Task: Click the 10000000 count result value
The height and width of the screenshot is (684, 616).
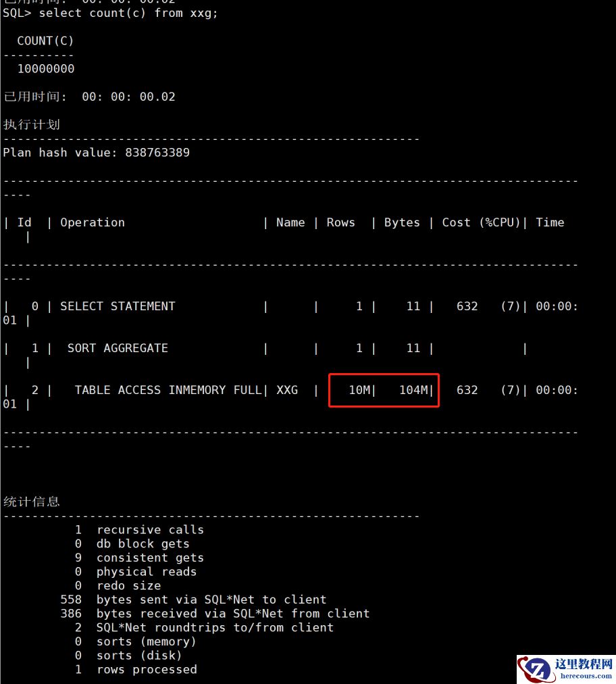Action: pyautogui.click(x=46, y=69)
